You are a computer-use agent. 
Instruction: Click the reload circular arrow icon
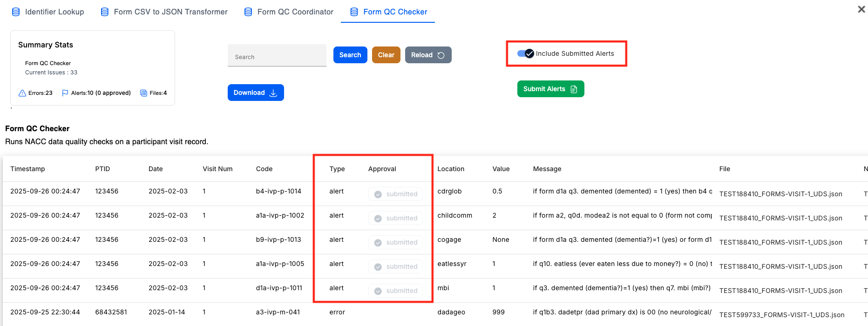coord(441,55)
